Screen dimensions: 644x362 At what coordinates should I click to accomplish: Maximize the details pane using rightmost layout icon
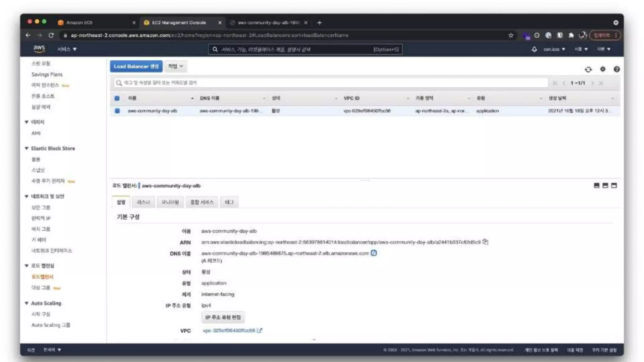(x=614, y=185)
